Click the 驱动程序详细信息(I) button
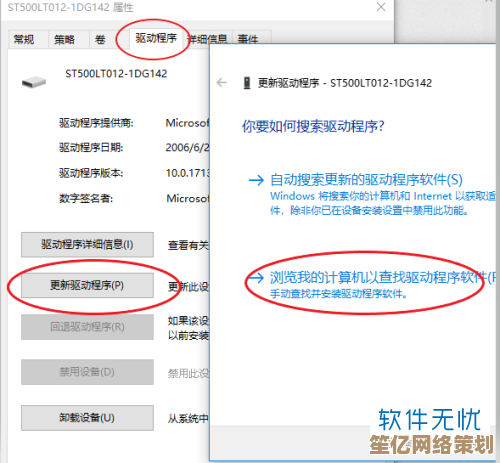Viewport: 500px width, 463px height. tap(87, 245)
